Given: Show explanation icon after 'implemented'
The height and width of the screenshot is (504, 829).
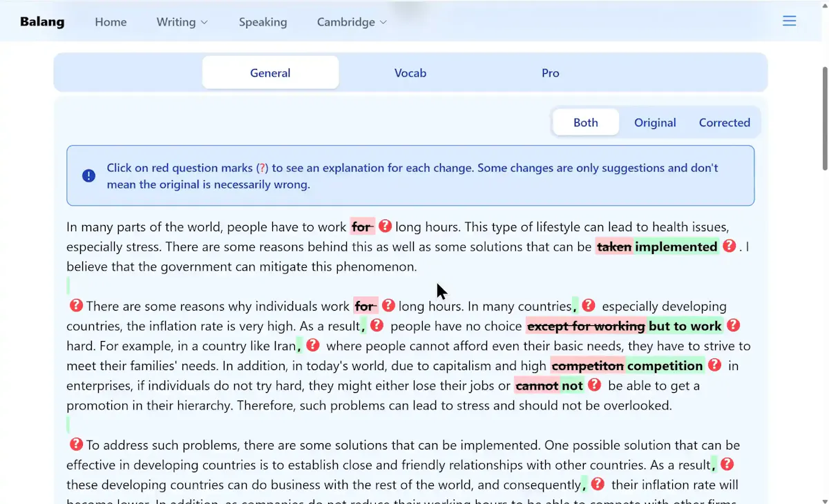Looking at the screenshot, I should click(730, 246).
